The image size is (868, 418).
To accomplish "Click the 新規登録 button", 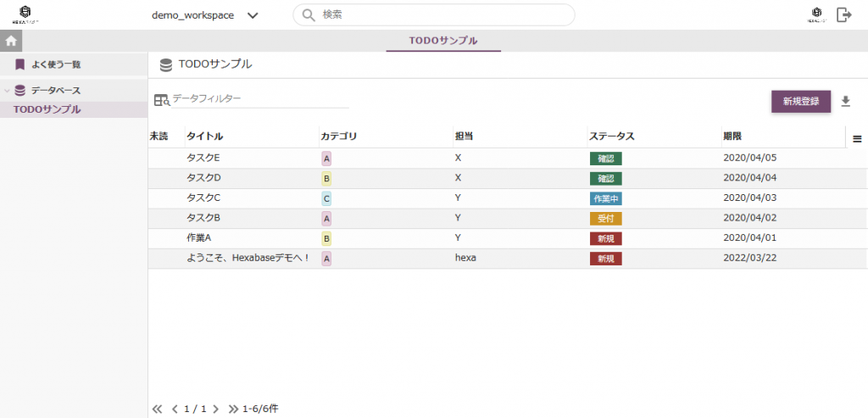I will pyautogui.click(x=800, y=102).
